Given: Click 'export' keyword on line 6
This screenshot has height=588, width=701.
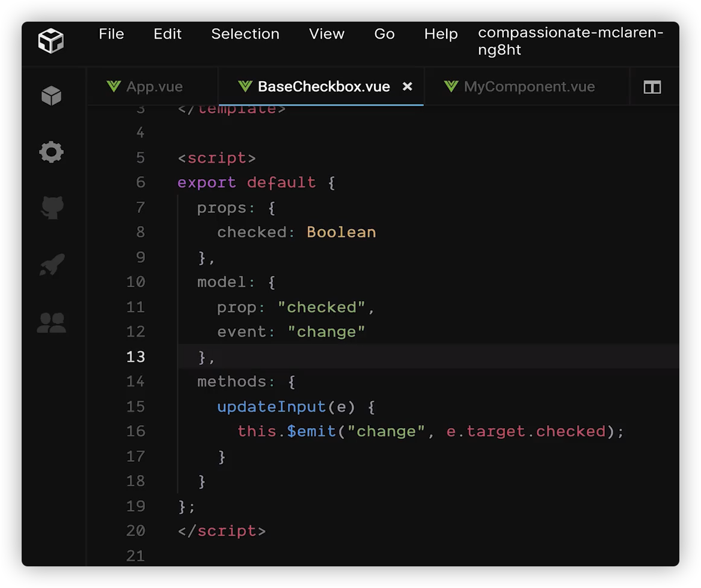Looking at the screenshot, I should pos(207,182).
